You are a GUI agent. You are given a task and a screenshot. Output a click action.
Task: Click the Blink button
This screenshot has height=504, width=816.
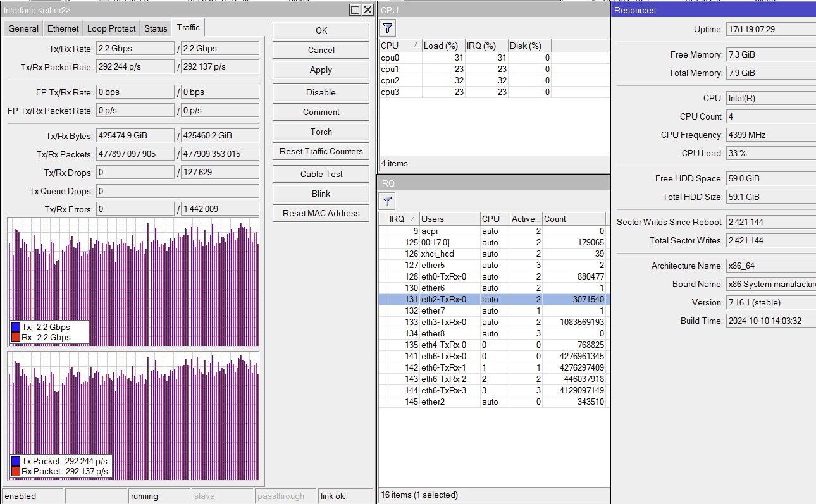coord(321,194)
